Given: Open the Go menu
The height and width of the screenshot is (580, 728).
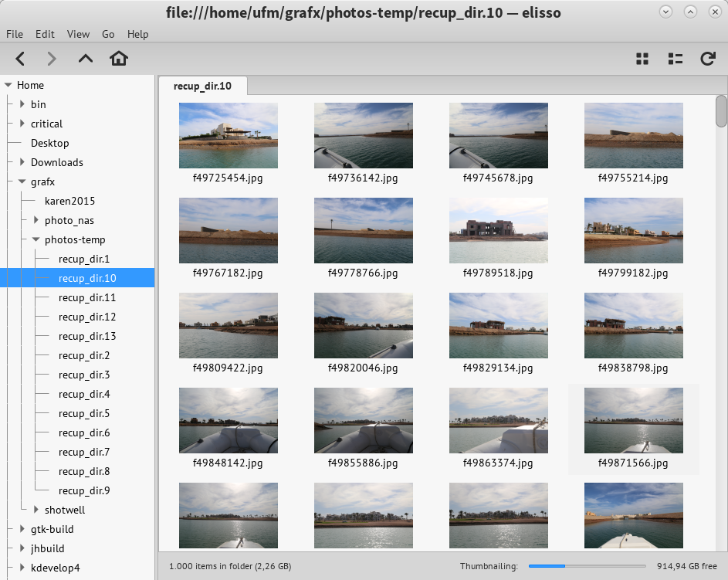Looking at the screenshot, I should click(x=108, y=34).
